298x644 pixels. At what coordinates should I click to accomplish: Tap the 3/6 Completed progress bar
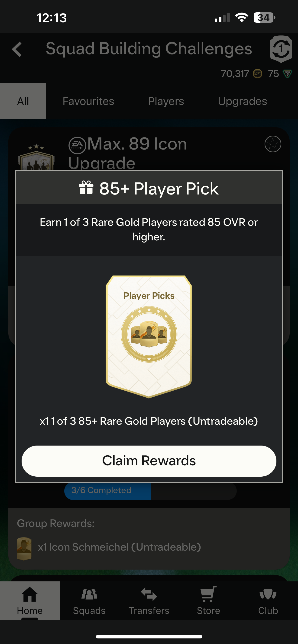coord(150,490)
